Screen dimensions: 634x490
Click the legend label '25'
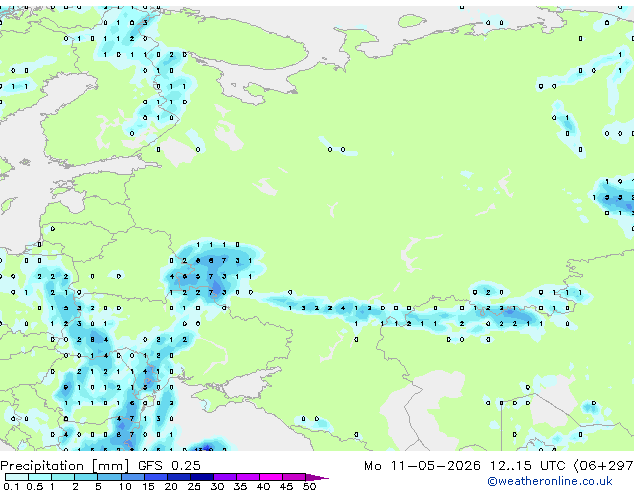194,486
